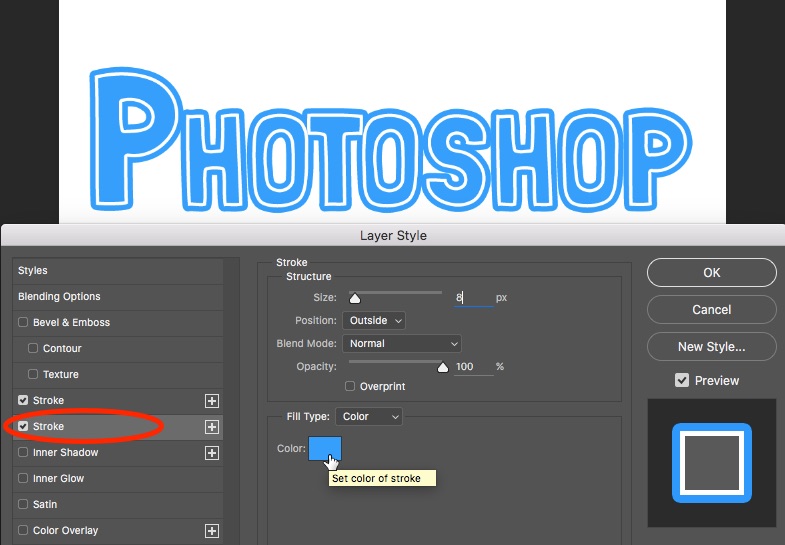Enable the Bevel & Emboss checkbox
The width and height of the screenshot is (785, 545).
tap(23, 322)
